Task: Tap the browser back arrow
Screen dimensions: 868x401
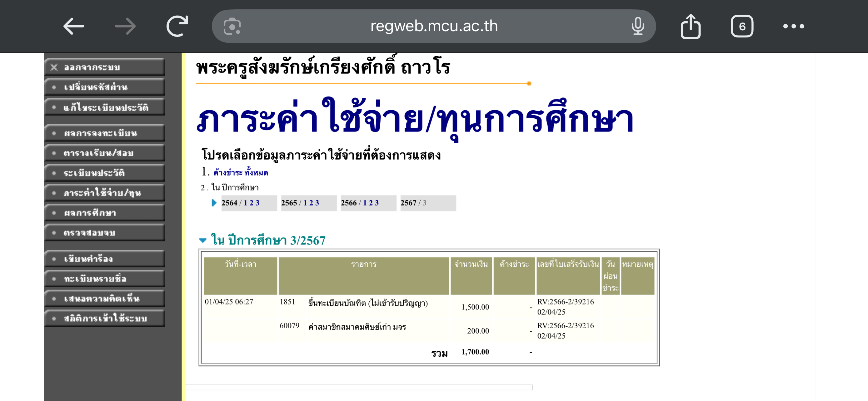Action: pos(73,26)
